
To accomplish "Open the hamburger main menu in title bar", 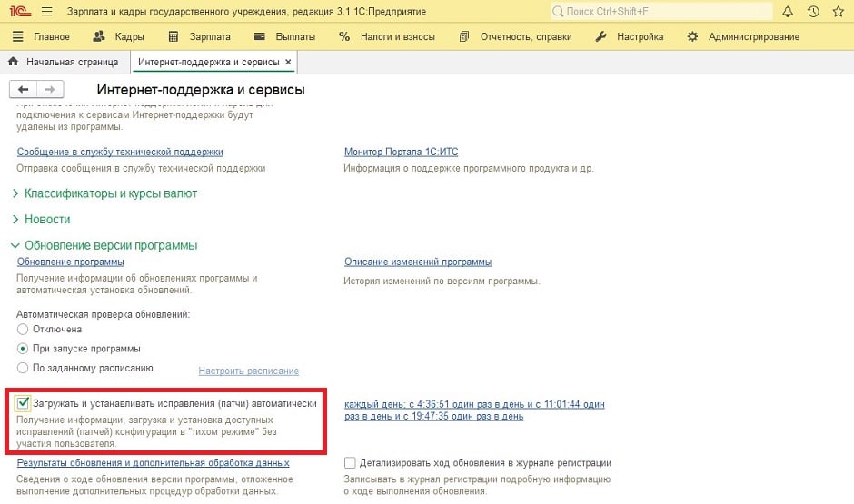I will click(x=47, y=12).
